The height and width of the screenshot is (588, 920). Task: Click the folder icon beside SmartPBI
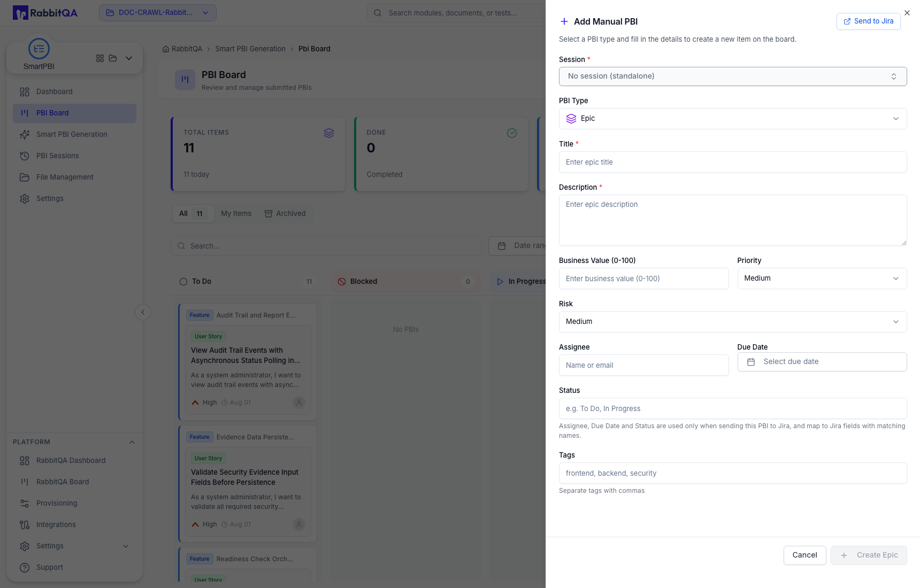[113, 58]
